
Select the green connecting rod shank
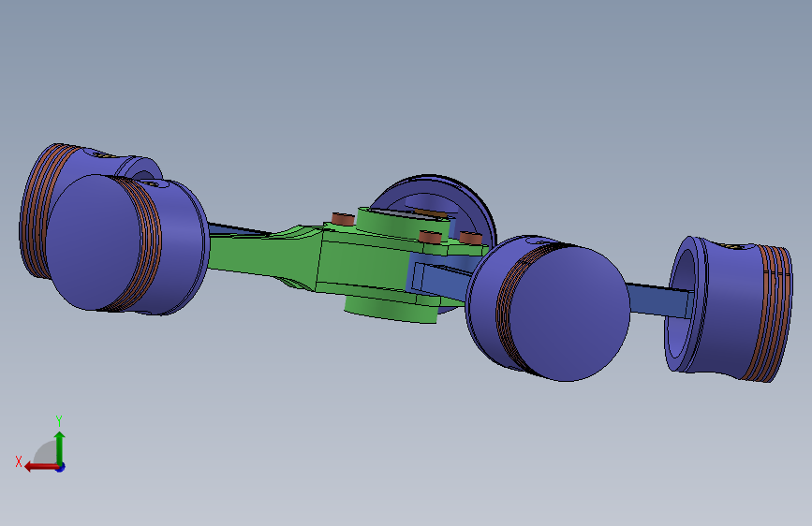(264, 255)
